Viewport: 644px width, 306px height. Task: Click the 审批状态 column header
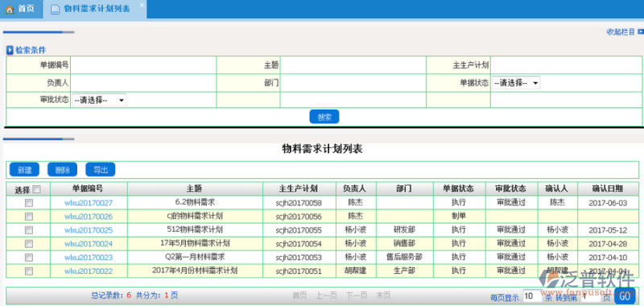point(511,189)
